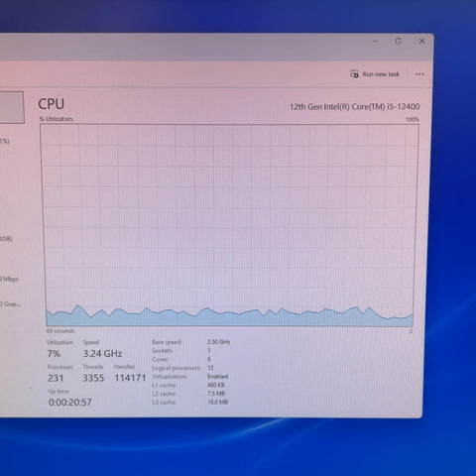Screen dimensions: 476x476
Task: Close the Task Manager window
Action: tap(421, 41)
